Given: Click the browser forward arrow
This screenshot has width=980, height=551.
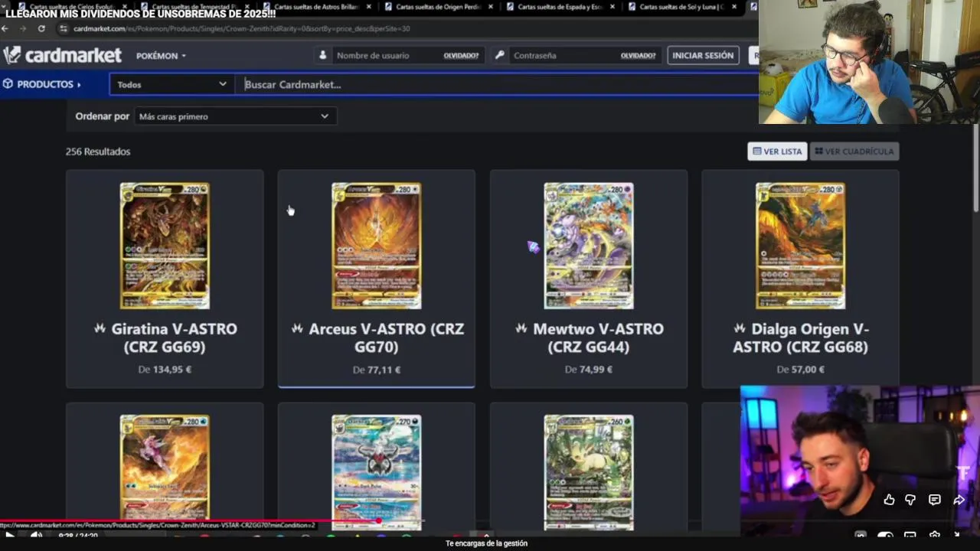Looking at the screenshot, I should pos(23,28).
